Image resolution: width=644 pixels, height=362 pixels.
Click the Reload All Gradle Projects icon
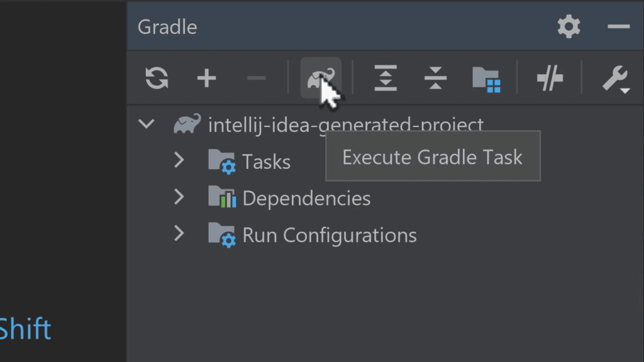[x=157, y=79]
